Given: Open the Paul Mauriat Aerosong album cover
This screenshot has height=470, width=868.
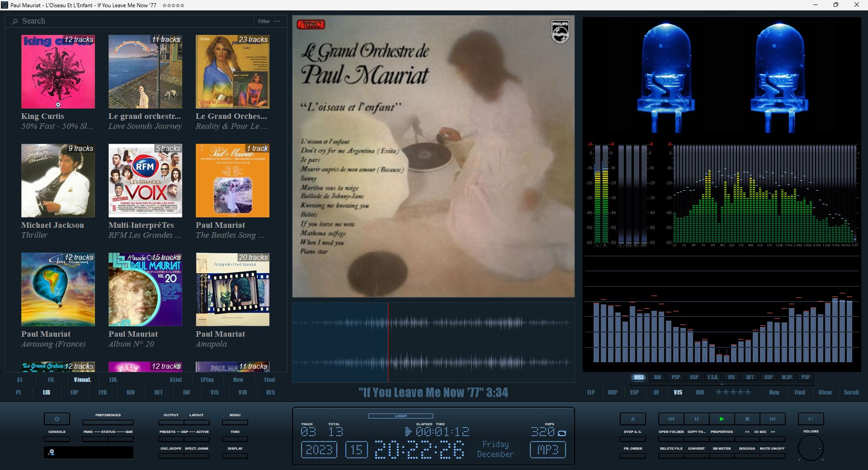Looking at the screenshot, I should pyautogui.click(x=58, y=289).
